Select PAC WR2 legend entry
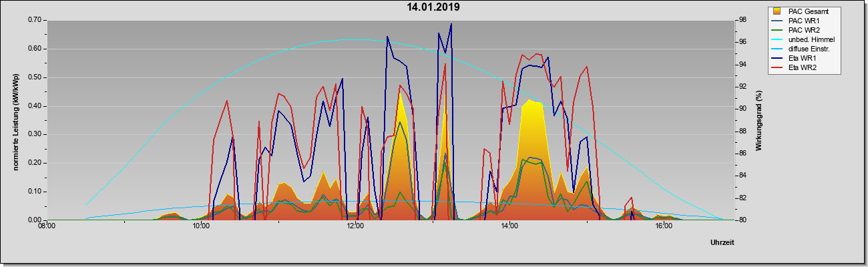 [804, 30]
